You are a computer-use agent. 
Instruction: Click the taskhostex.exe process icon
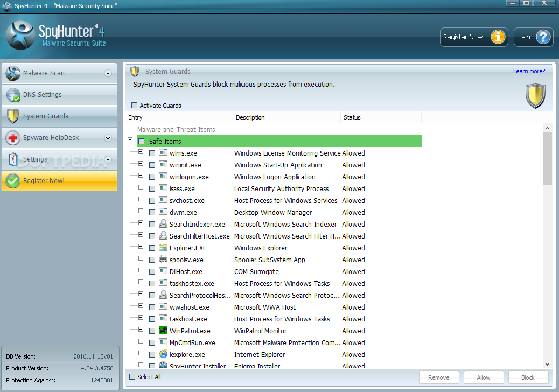(x=163, y=283)
